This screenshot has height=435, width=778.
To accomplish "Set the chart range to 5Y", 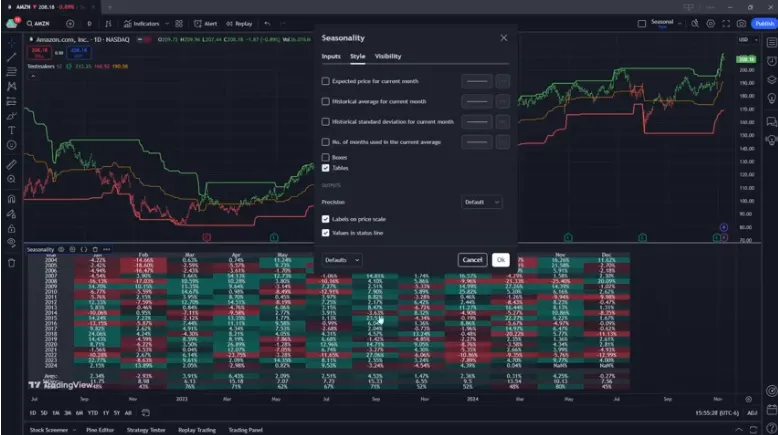I will [117, 413].
